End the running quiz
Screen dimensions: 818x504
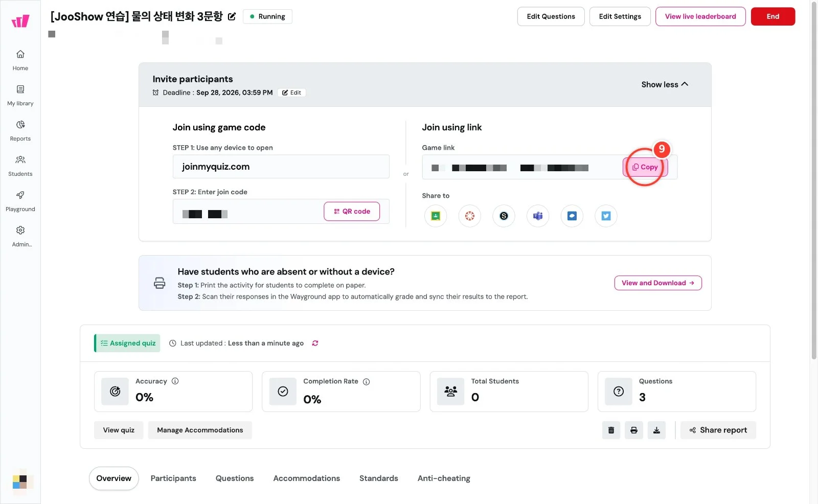click(x=773, y=16)
